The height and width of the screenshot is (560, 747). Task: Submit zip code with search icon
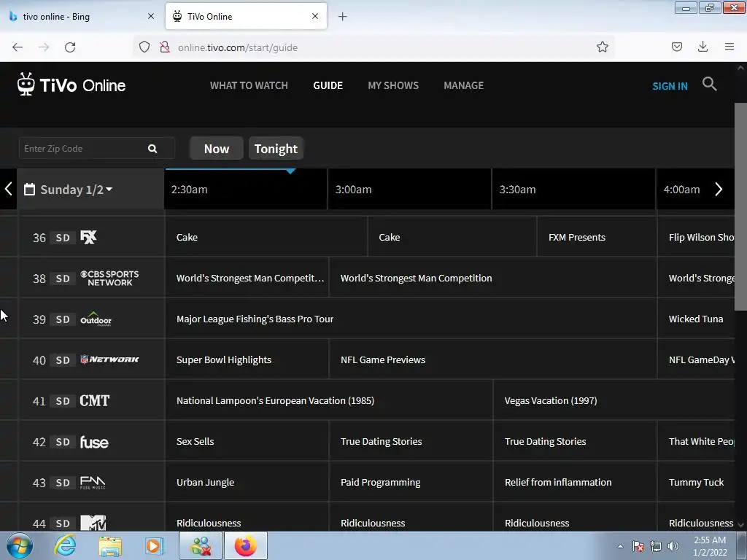pos(152,149)
